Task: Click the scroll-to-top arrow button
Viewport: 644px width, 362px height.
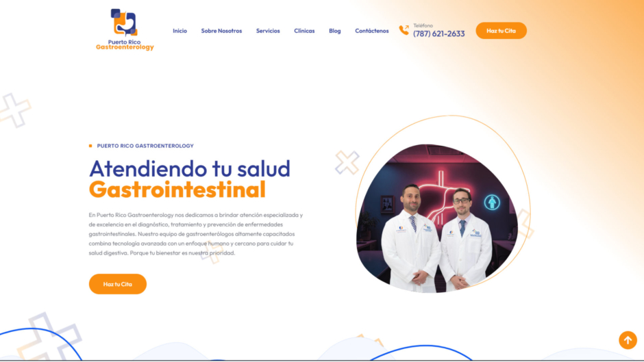Action: click(x=628, y=340)
